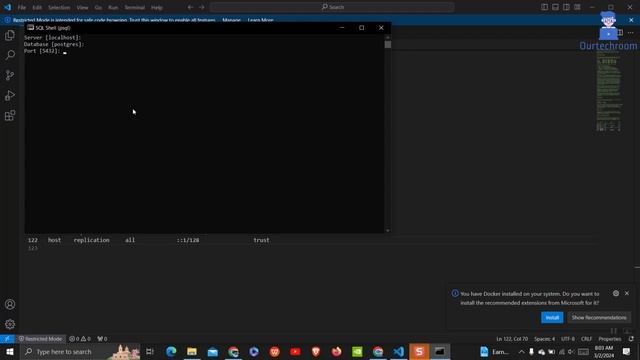Open Docker notification settings gear
640x360 pixels.
coord(616,293)
